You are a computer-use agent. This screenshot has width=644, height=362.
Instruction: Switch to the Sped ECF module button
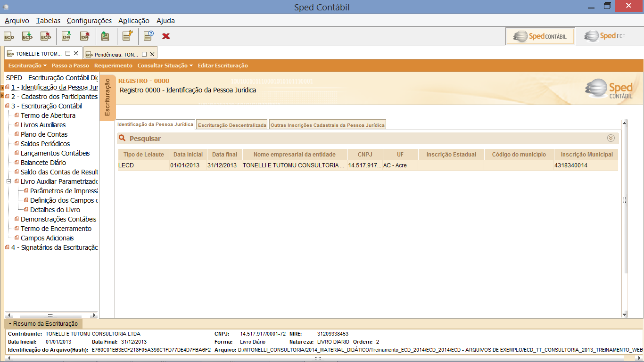(605, 36)
